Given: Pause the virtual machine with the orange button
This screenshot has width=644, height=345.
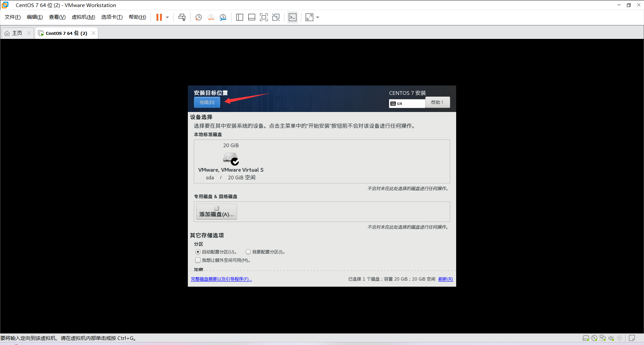Looking at the screenshot, I should 159,17.
